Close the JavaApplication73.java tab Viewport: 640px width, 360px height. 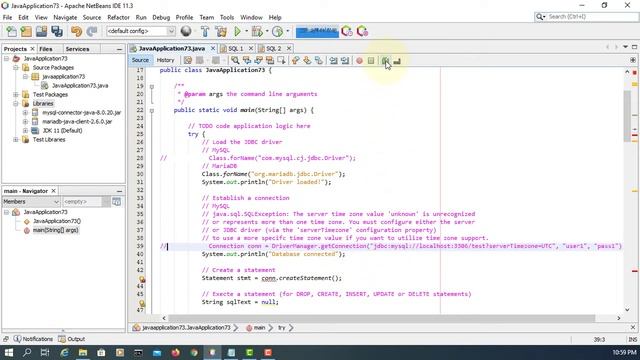pos(213,49)
